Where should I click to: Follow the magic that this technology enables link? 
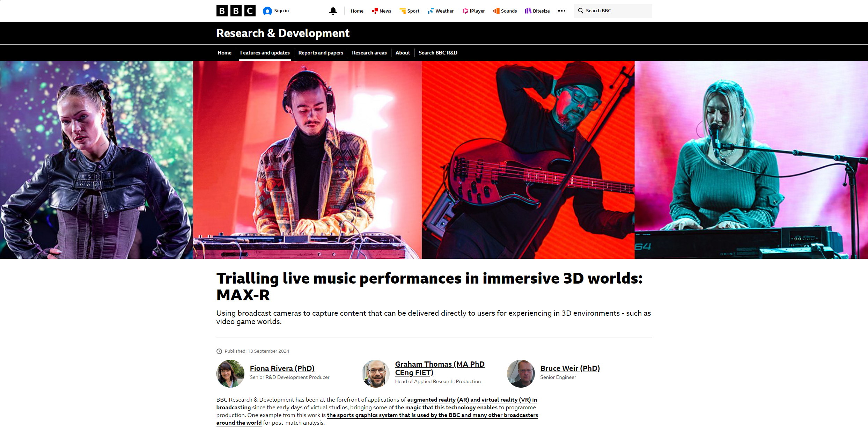446,407
